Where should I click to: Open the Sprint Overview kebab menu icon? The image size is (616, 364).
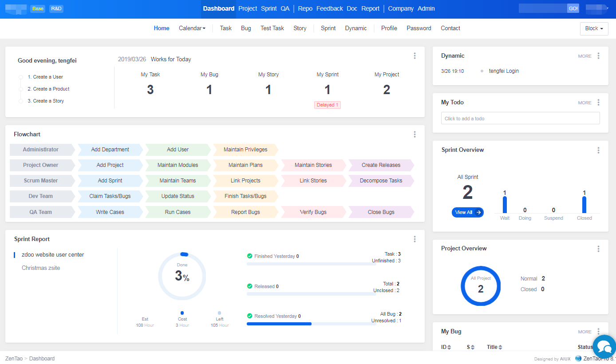pyautogui.click(x=598, y=150)
